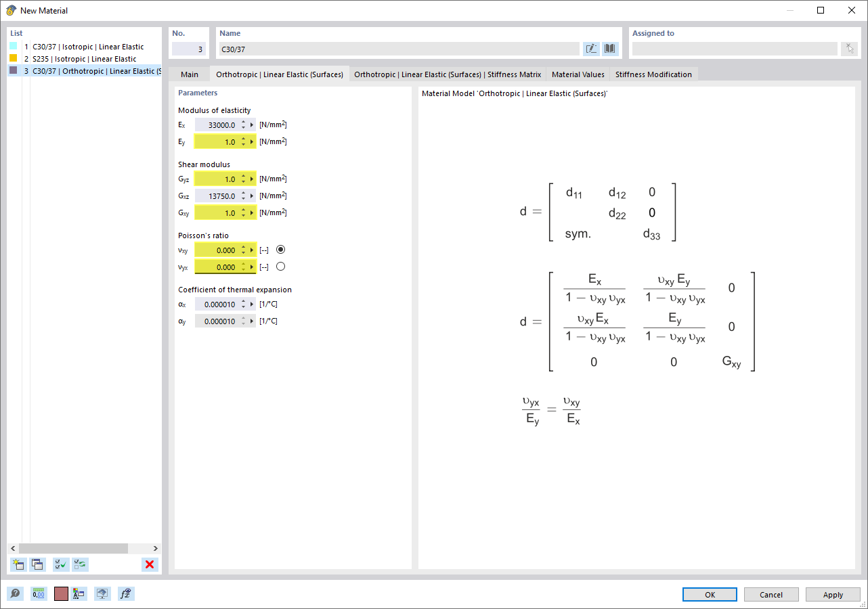Click the monitor display preview icon
868x609 pixels.
[x=102, y=593]
